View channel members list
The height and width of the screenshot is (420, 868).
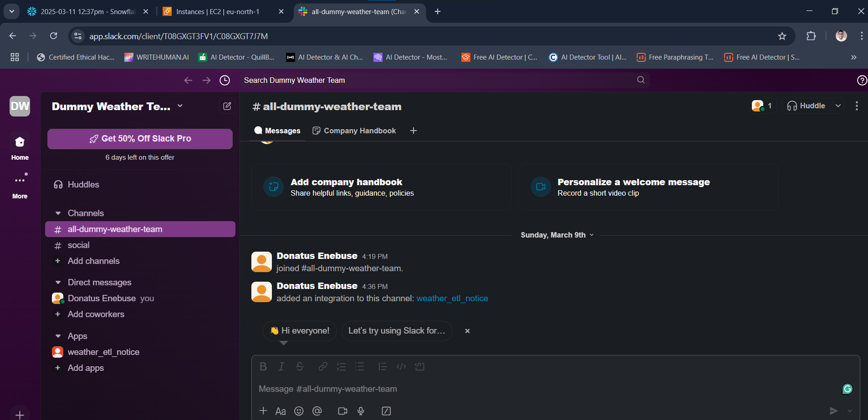tap(762, 106)
